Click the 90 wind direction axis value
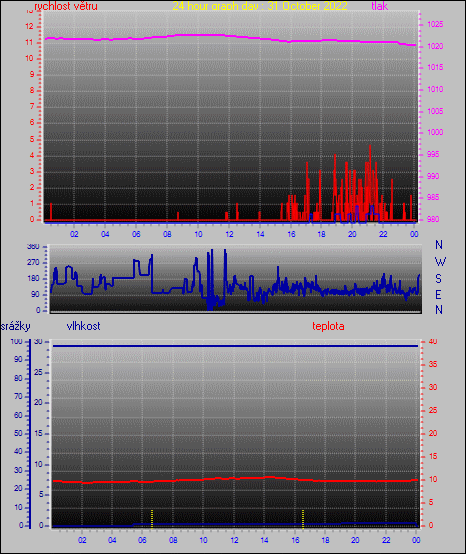Image resolution: width=466 pixels, height=554 pixels. click(35, 294)
